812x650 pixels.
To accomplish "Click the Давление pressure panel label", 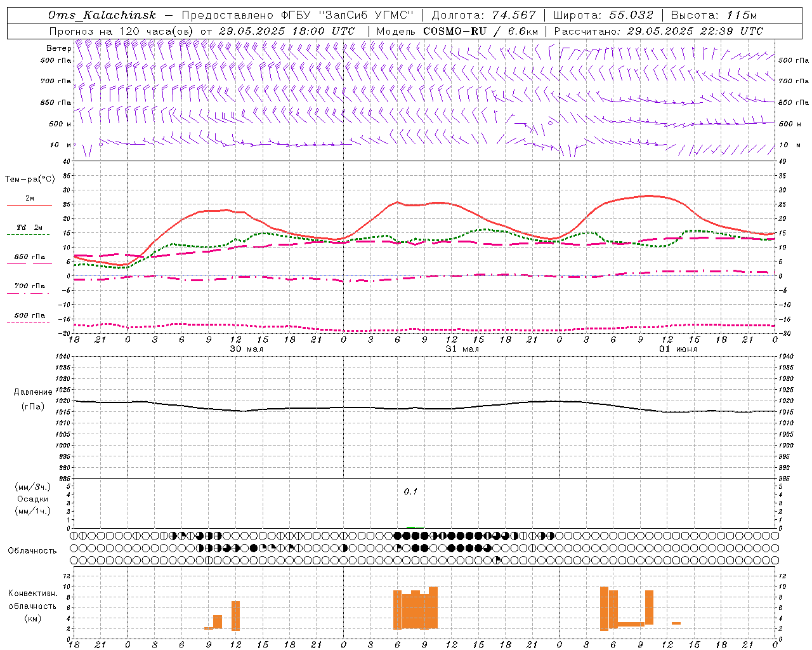I will pyautogui.click(x=33, y=392).
